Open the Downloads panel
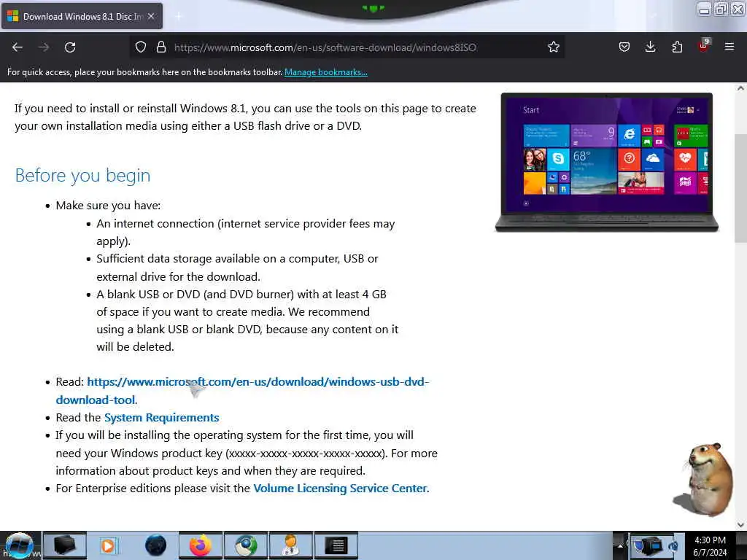The image size is (747, 560). point(650,47)
